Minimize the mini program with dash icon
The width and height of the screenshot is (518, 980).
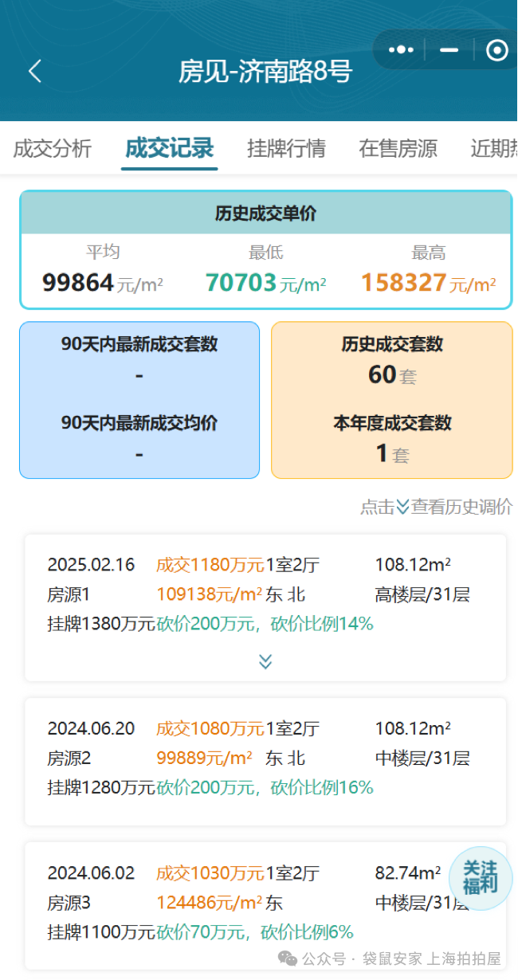pos(449,49)
